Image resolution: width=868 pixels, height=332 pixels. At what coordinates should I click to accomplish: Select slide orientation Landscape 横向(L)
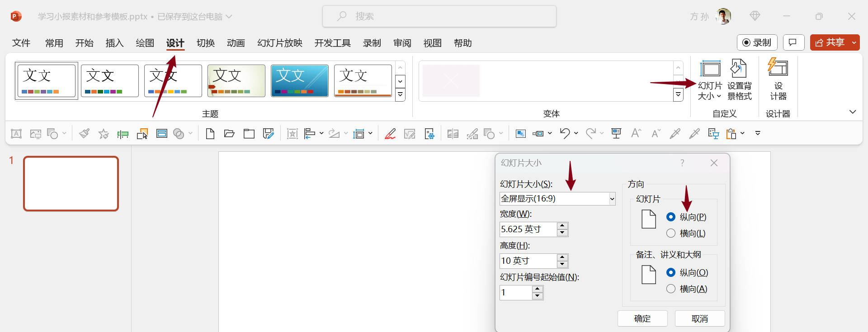pos(686,233)
